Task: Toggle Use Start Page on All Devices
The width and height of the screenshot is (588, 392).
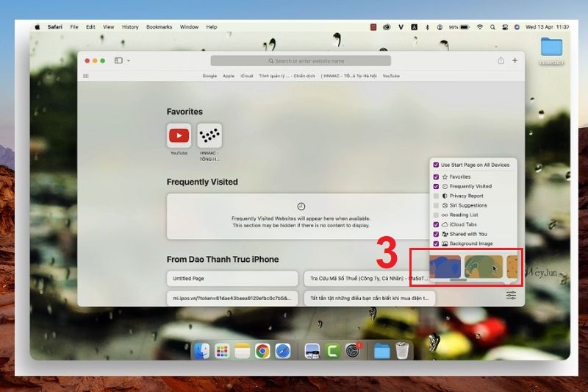Action: point(436,165)
